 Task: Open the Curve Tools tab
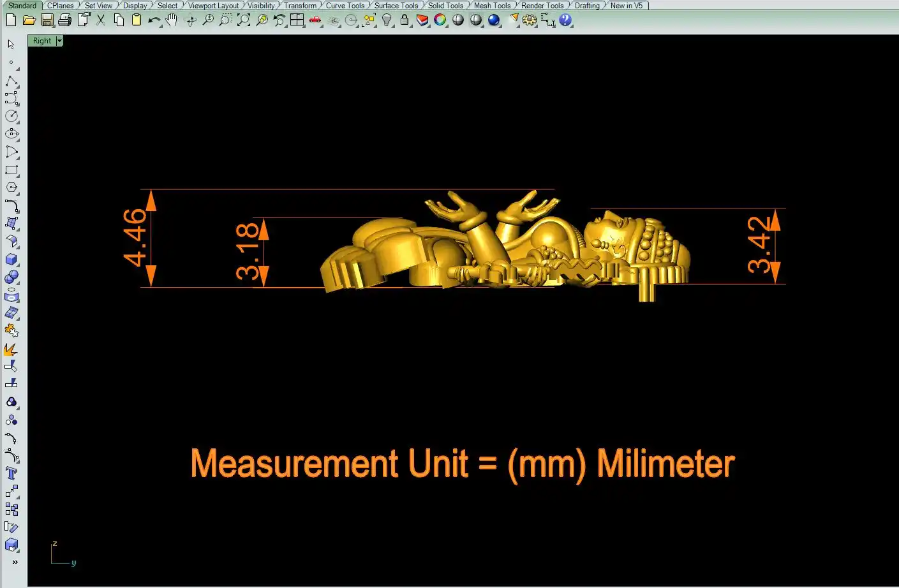(x=345, y=5)
